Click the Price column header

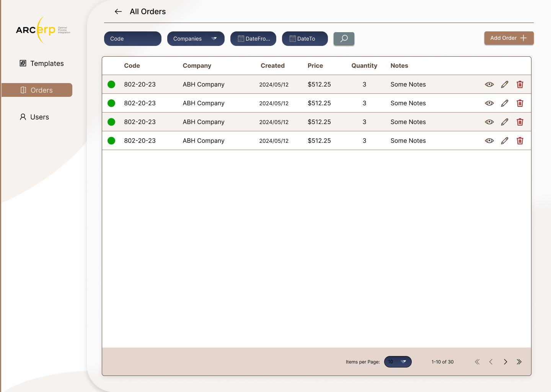[x=315, y=65]
